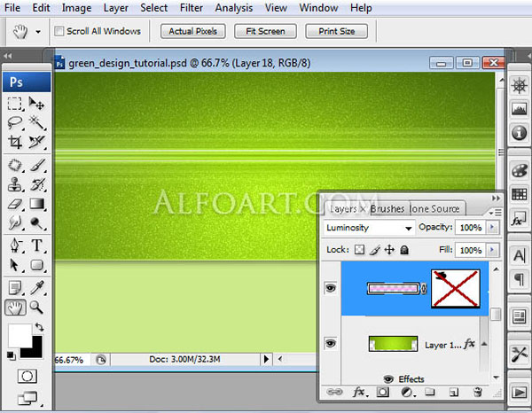Hide Layer 1 with green thumbnail
Screen dimensions: 532x413
pyautogui.click(x=331, y=344)
